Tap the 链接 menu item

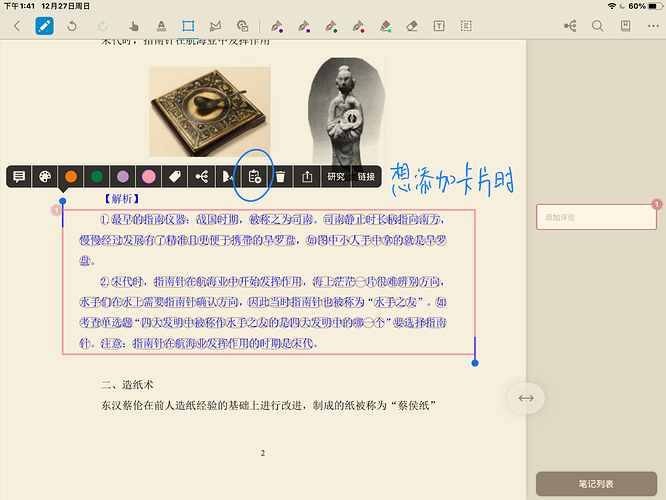[x=366, y=176]
